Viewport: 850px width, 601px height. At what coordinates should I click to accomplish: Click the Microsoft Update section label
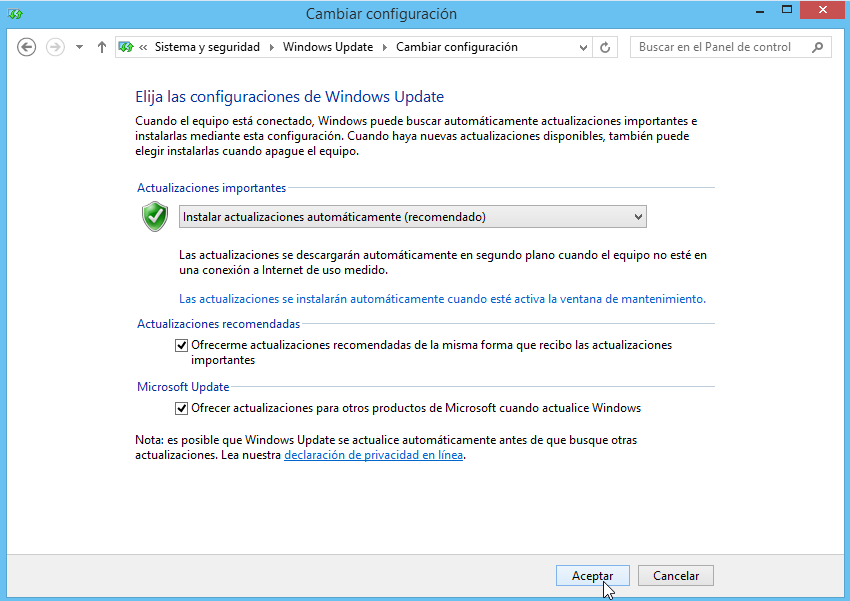coord(183,386)
